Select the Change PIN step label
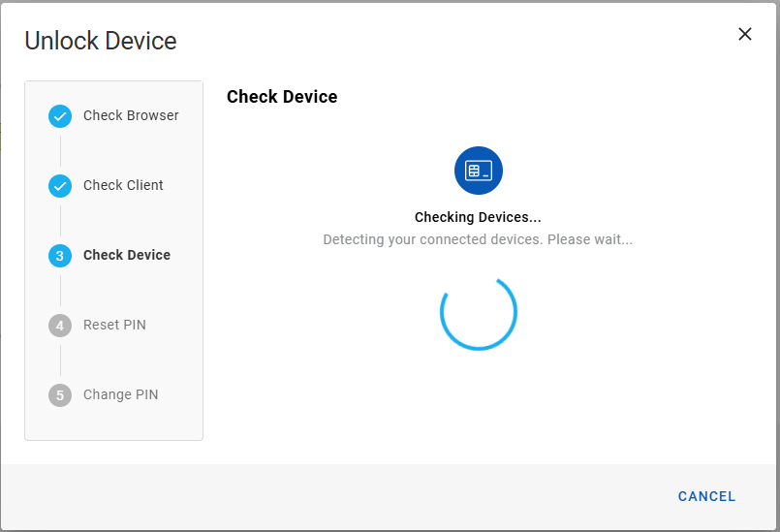780x532 pixels. [x=120, y=394]
